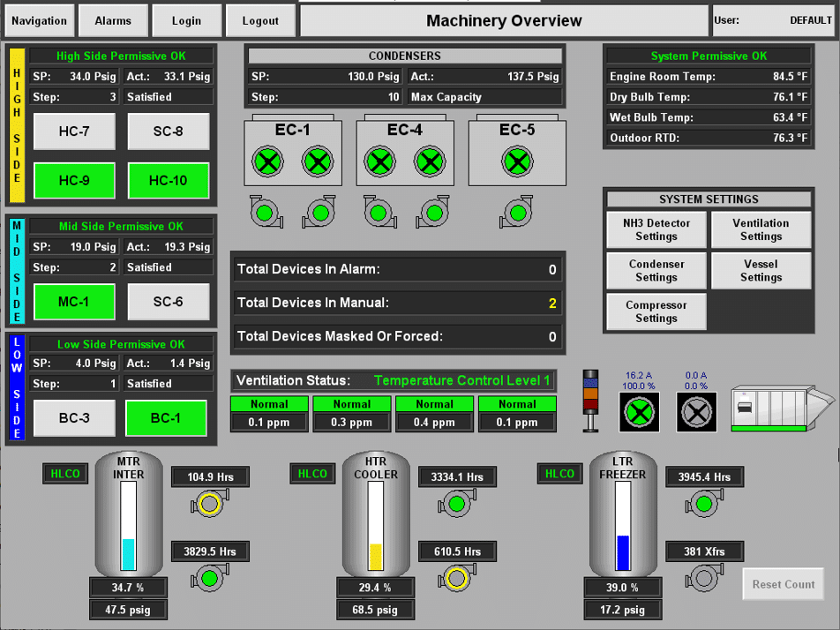Click the HLCO indicator beside LTR FREEZER
This screenshot has width=840, height=630.
tap(559, 474)
